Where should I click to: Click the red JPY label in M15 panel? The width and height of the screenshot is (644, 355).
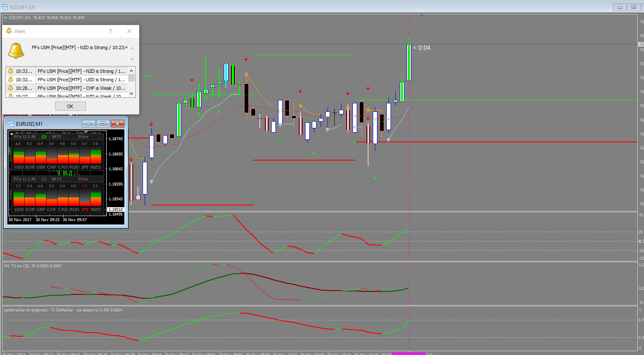[x=85, y=210]
